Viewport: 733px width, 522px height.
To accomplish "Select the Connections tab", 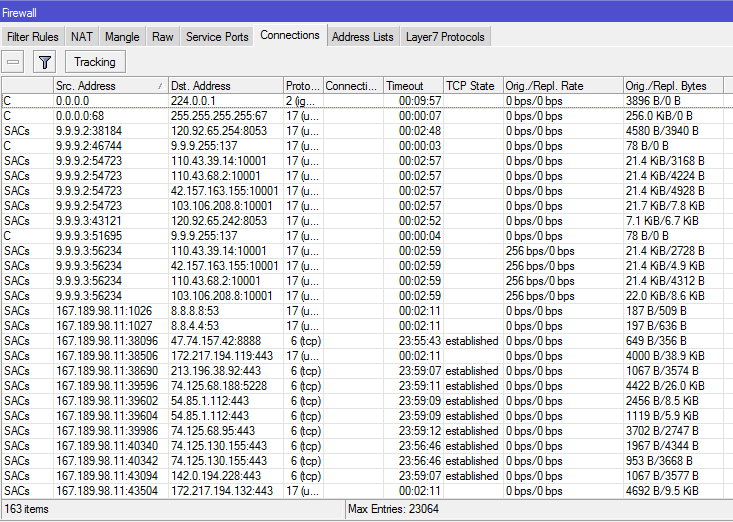I will click(290, 36).
